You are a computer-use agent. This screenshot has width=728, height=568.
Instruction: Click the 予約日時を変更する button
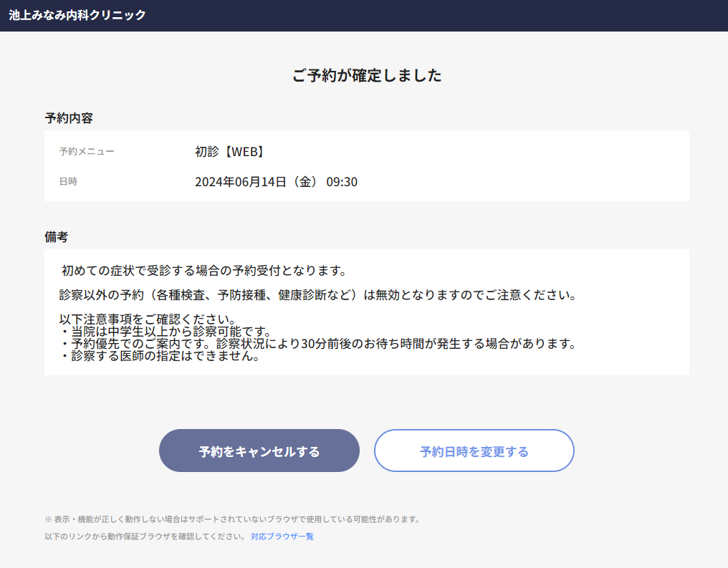pos(474,451)
